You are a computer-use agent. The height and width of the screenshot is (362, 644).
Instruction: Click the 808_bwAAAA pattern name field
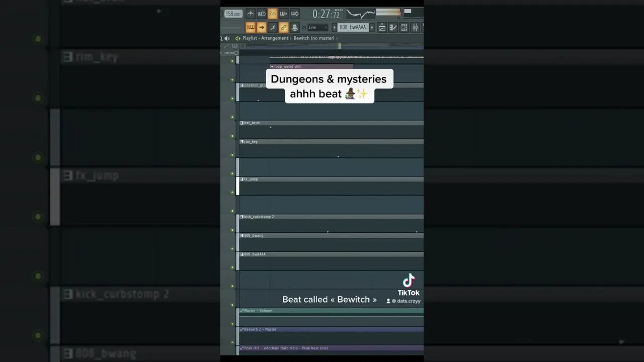(353, 27)
